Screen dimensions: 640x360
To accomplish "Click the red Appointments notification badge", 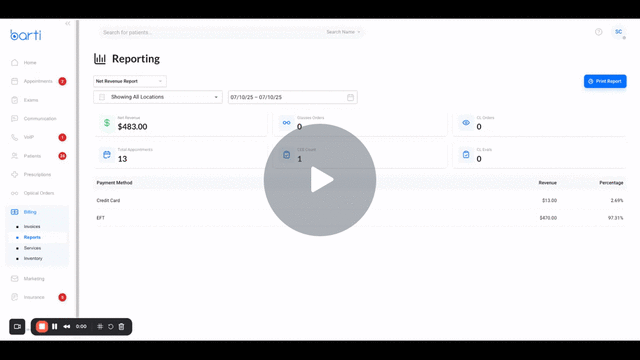I will click(62, 81).
